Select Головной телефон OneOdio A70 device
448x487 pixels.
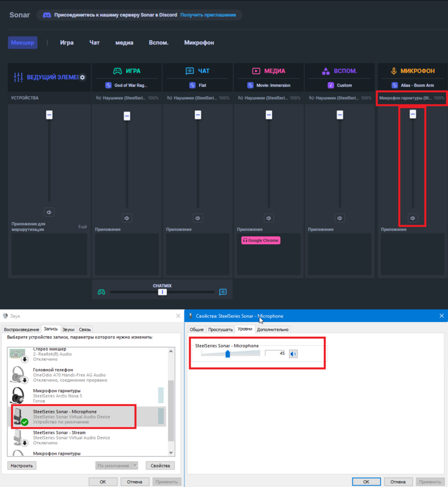(87, 375)
